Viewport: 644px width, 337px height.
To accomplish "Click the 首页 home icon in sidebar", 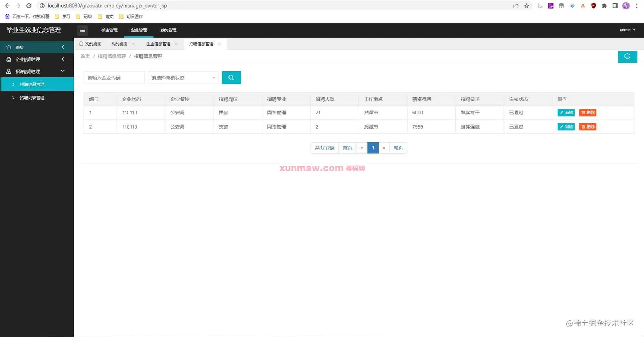I will pyautogui.click(x=9, y=47).
